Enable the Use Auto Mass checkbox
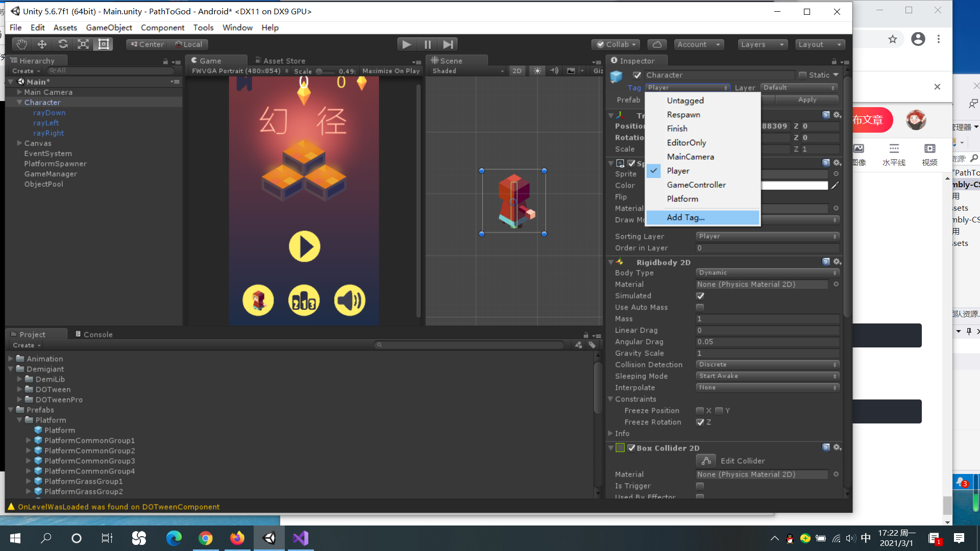The height and width of the screenshot is (551, 980). tap(700, 307)
